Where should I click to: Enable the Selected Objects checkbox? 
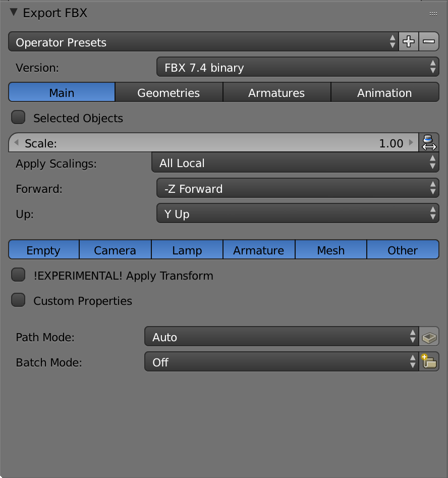coord(18,117)
